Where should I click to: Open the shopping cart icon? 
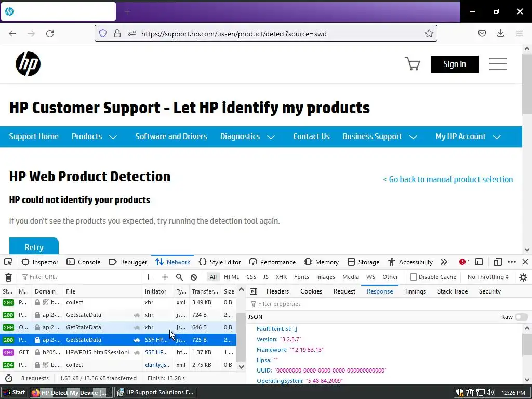413,64
